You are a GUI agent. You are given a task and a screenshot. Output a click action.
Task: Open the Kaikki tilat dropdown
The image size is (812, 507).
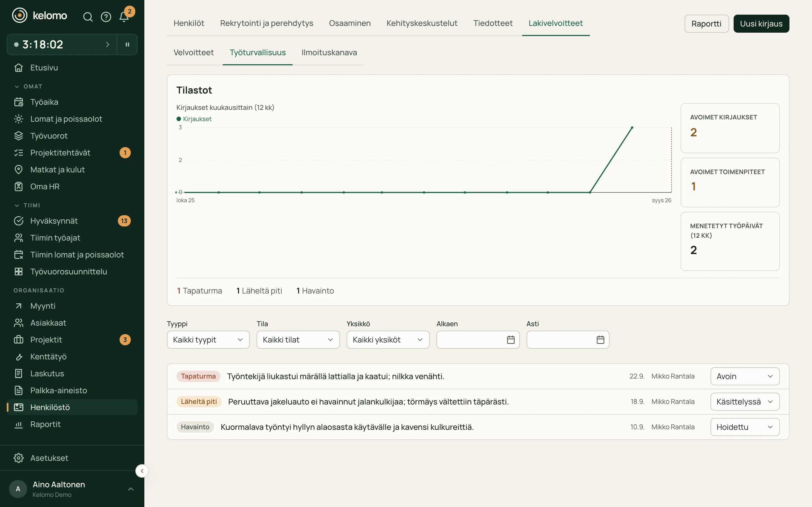click(x=298, y=340)
